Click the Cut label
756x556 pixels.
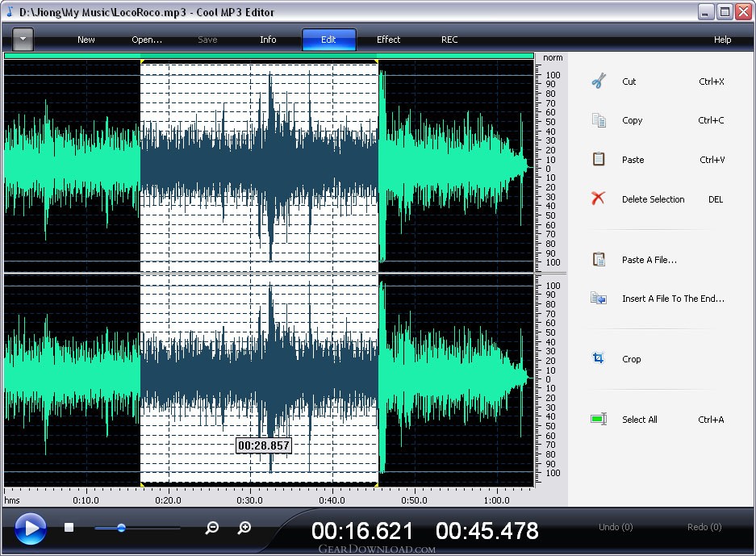click(629, 82)
